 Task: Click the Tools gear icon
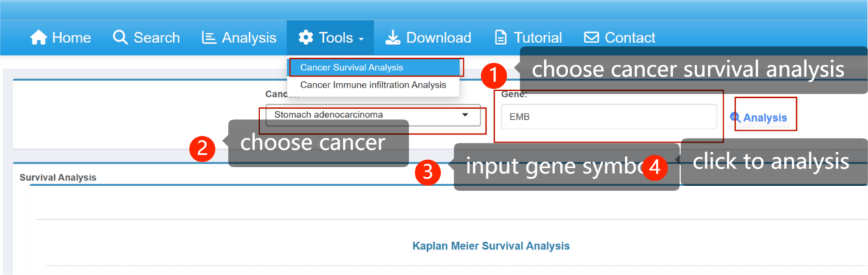click(x=306, y=38)
